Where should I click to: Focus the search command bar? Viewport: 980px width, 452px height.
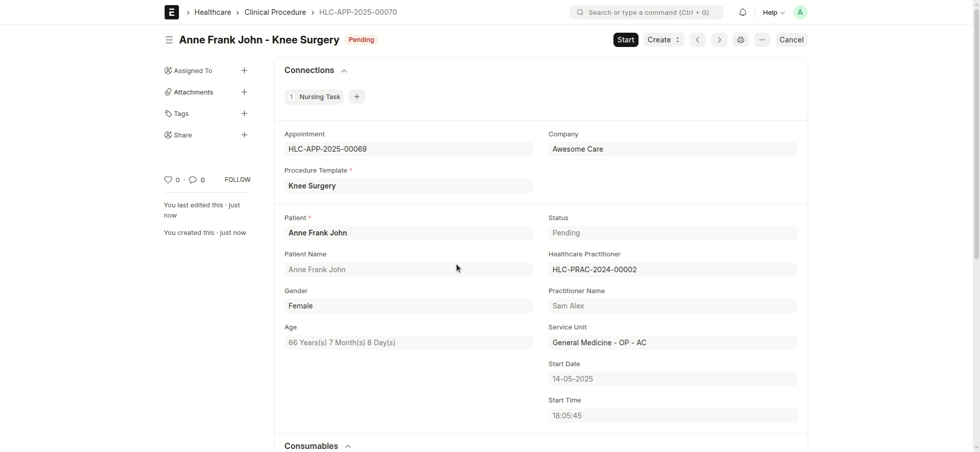[x=647, y=12]
